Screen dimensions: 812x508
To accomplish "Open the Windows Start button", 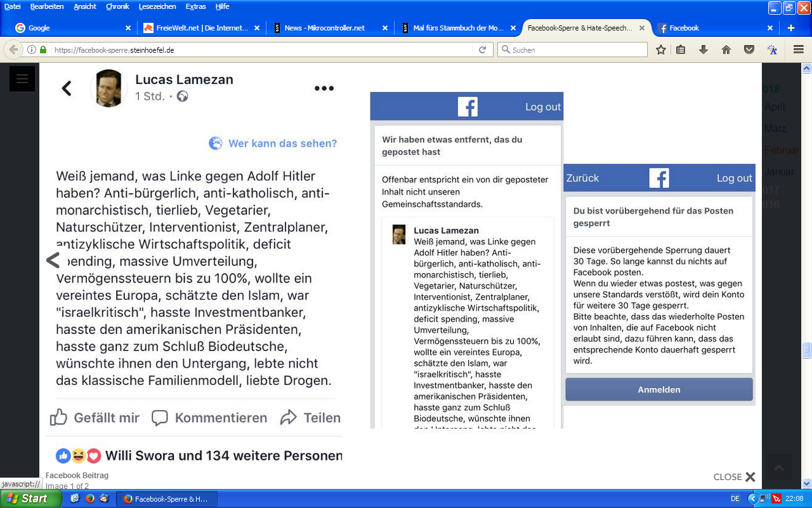I will click(30, 498).
